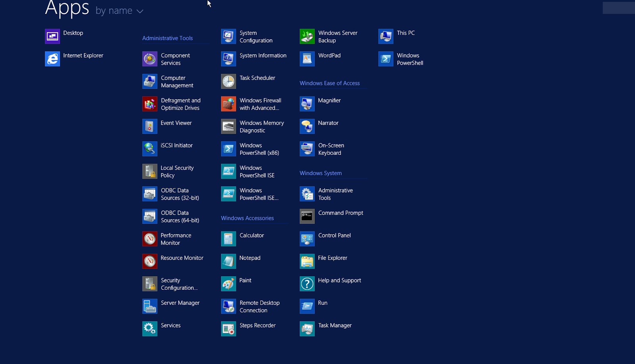Launch Performance Monitor icon
Screen dimensions: 635x364
coord(150,239)
